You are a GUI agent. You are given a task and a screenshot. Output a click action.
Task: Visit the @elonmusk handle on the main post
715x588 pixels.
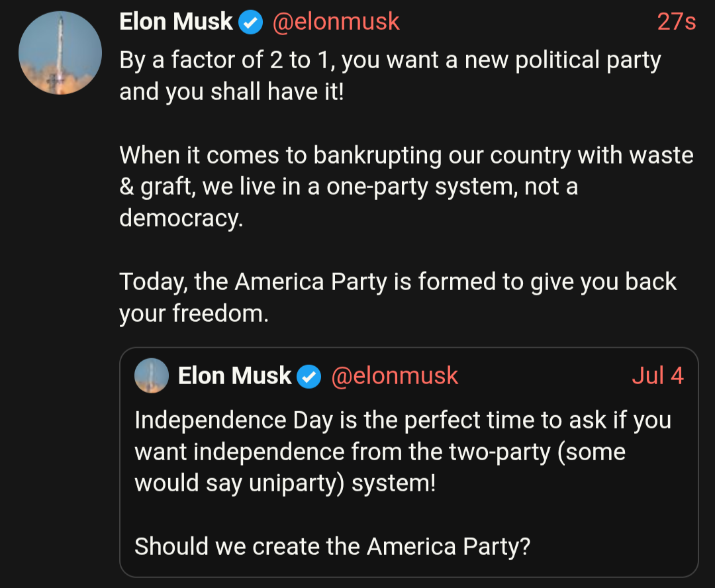[336, 22]
